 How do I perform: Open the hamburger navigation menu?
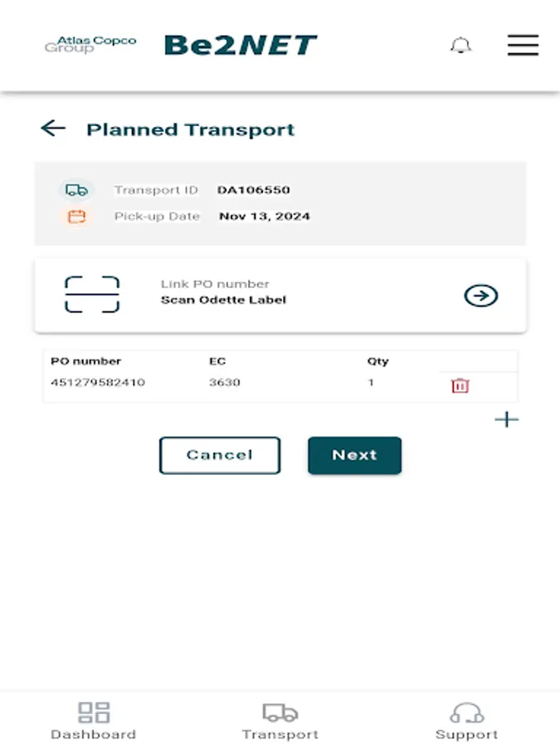click(x=523, y=46)
